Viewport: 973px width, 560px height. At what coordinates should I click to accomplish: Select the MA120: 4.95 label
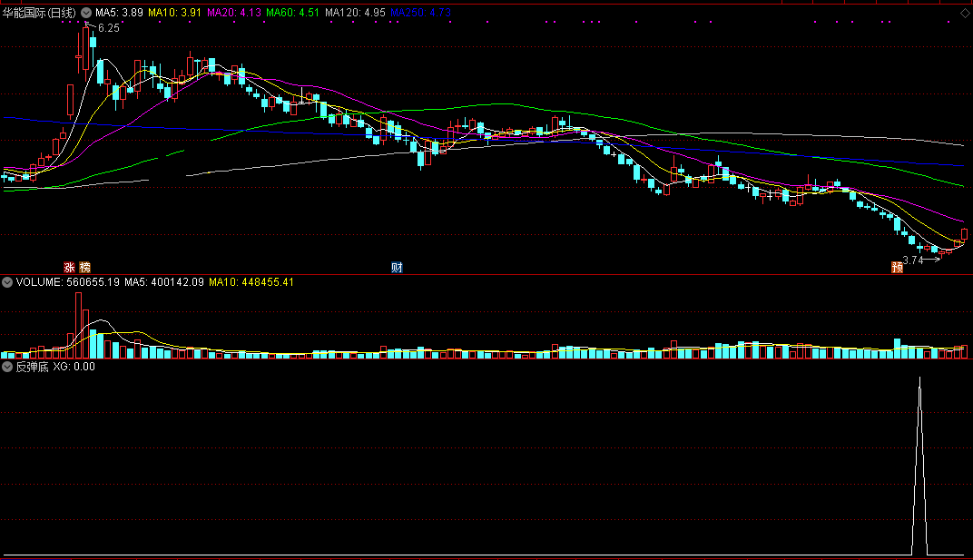[x=355, y=13]
